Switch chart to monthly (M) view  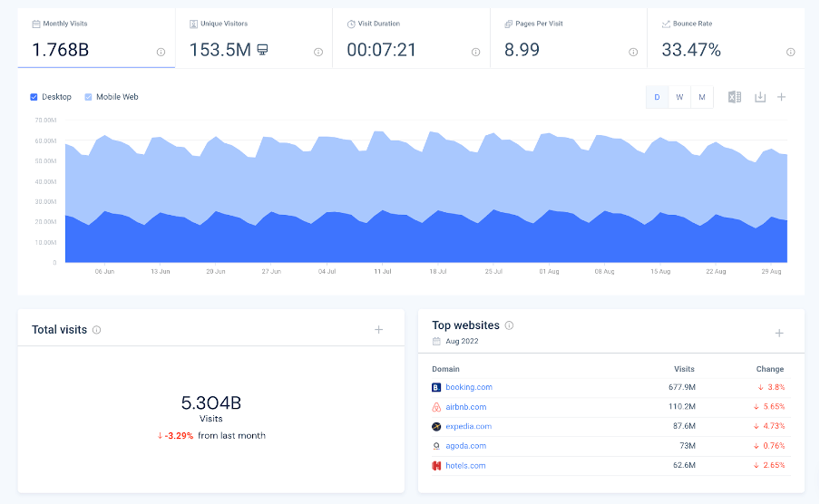pyautogui.click(x=702, y=97)
